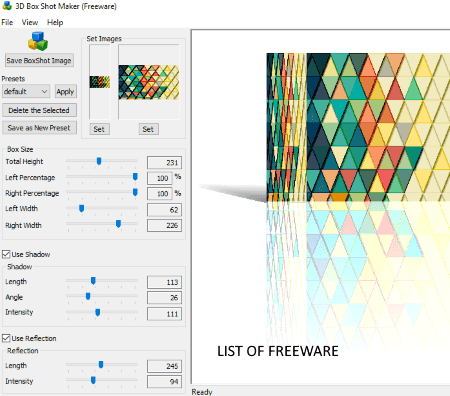
Task: Expand the Presets default dropdown
Action: click(26, 91)
